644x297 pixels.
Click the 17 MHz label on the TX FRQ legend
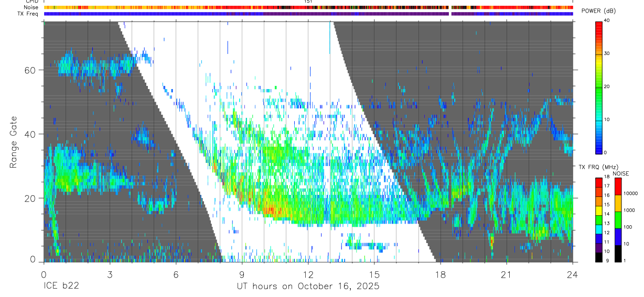point(607,186)
